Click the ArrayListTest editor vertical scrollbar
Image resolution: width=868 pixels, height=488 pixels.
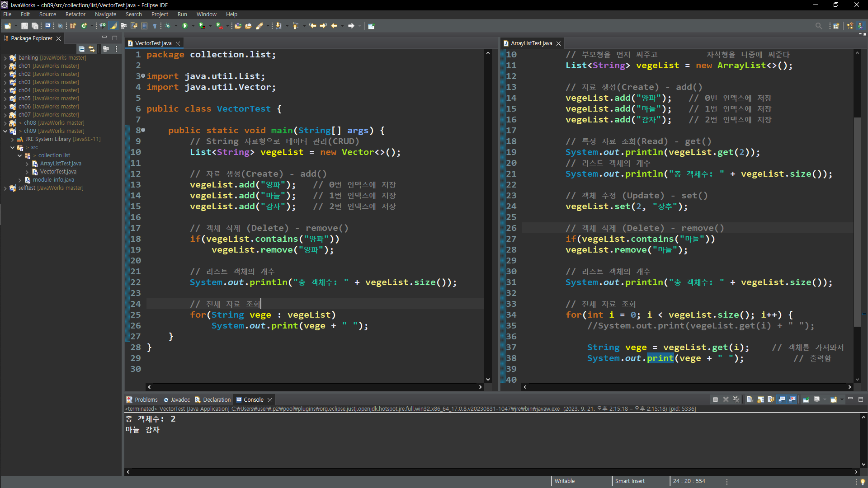coord(857,221)
